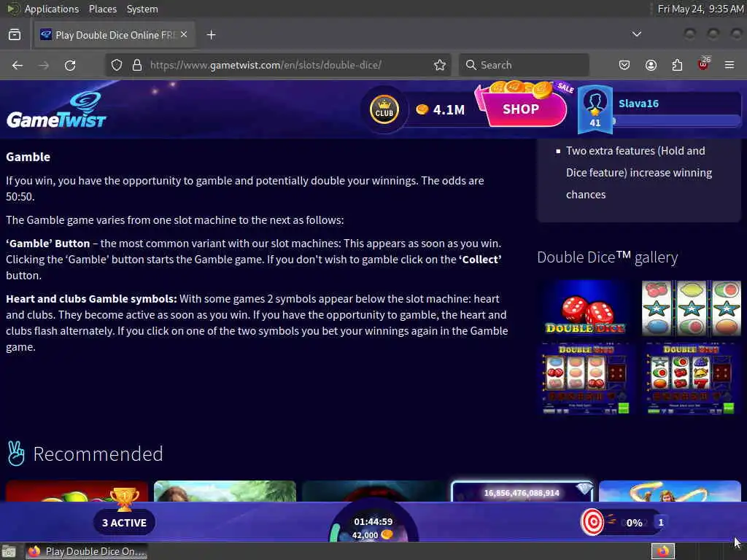Open the bottom-right Double Dice slot screenshot
This screenshot has height=560, width=747.
click(x=692, y=379)
